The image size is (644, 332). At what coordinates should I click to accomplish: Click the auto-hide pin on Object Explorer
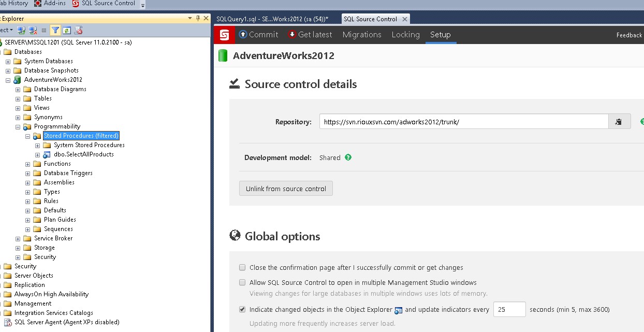click(x=198, y=19)
